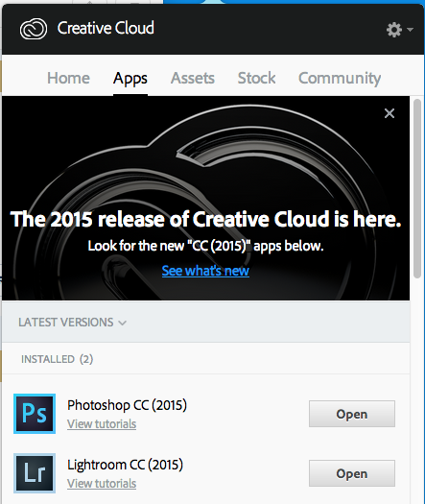Click the vertical scrollbar thumb
Screen dimensions: 425x504
coord(417,189)
